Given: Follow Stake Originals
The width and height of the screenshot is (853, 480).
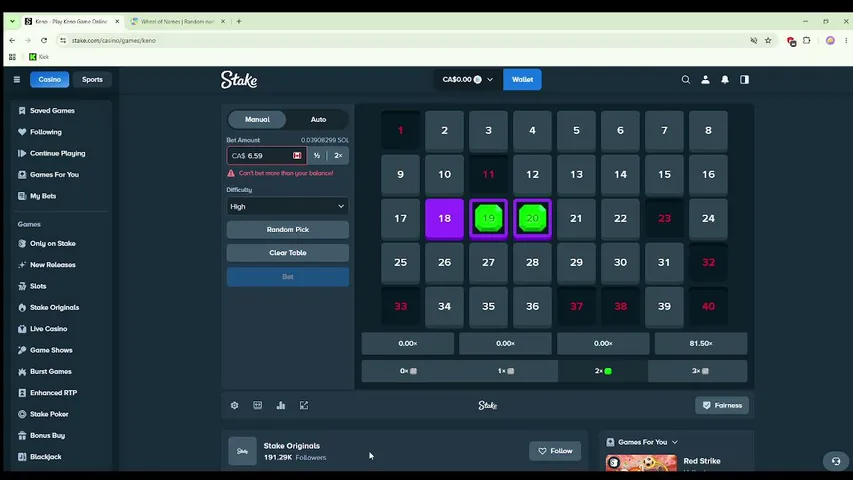Looking at the screenshot, I should [555, 451].
